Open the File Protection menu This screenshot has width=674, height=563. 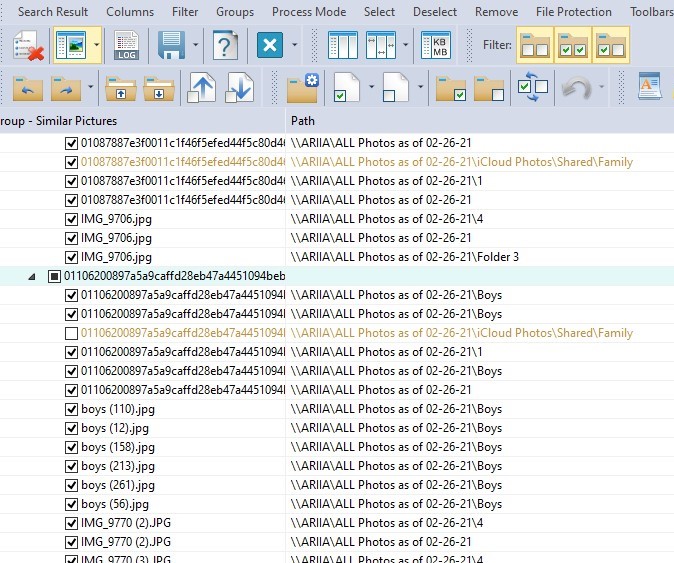(x=573, y=12)
